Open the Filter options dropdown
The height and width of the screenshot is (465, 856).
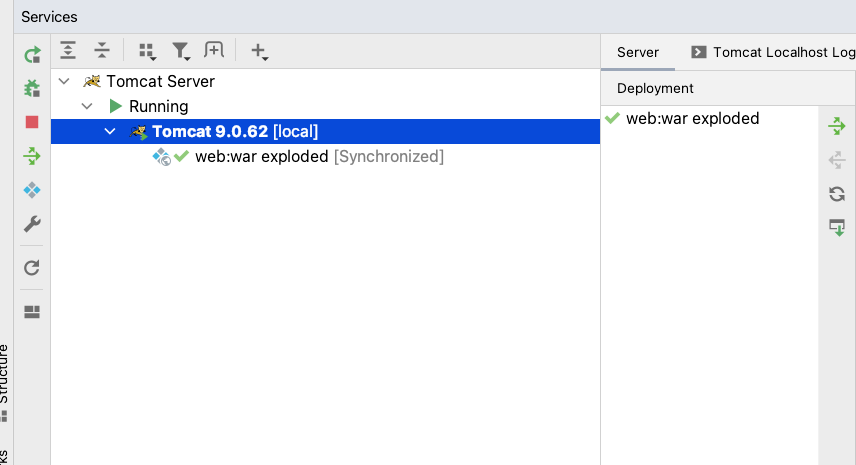181,51
